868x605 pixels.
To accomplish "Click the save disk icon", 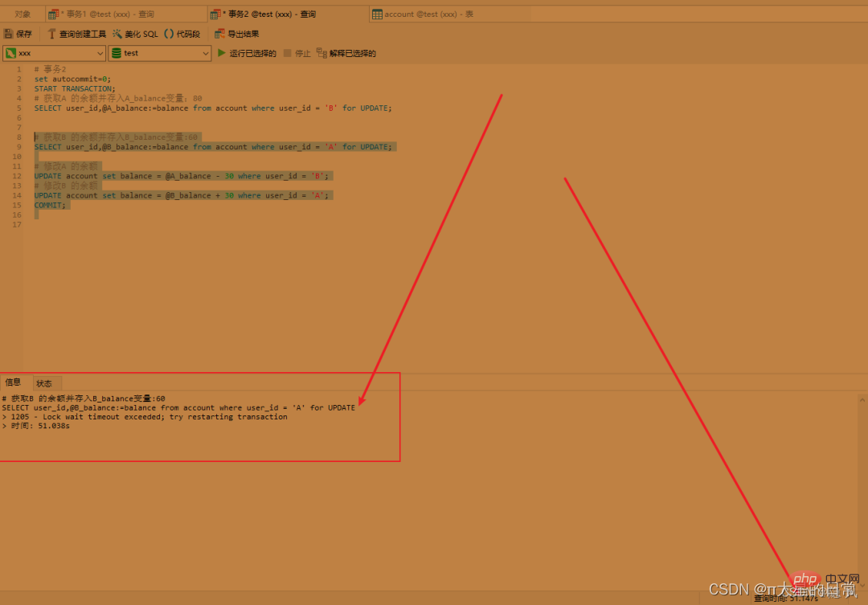I will [x=8, y=34].
